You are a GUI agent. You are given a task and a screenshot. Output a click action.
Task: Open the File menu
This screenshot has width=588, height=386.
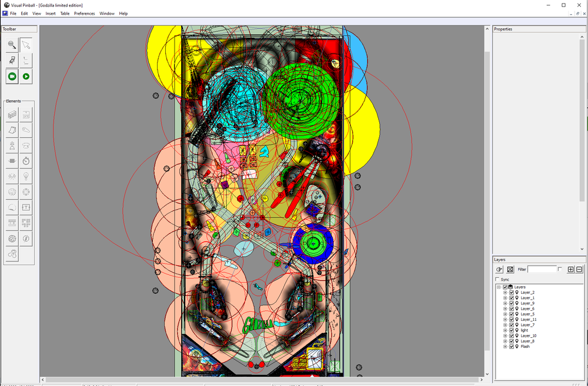(x=13, y=14)
